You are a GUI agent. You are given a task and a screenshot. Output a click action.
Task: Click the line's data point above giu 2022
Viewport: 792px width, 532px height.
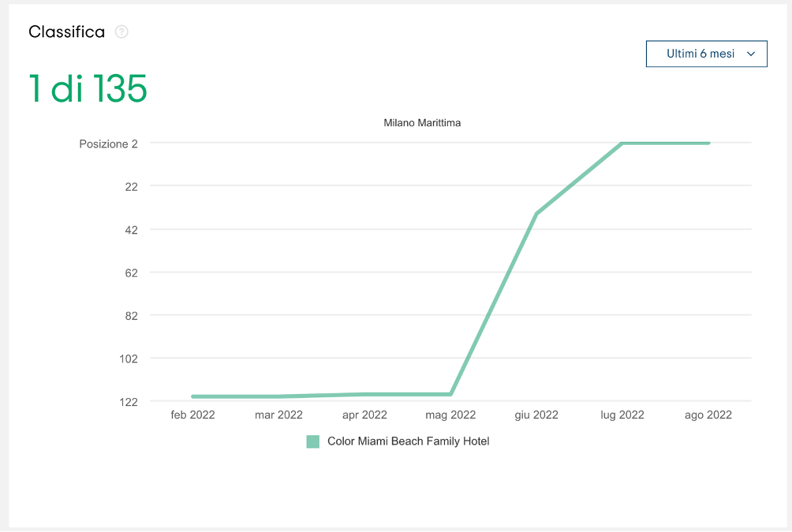click(x=536, y=214)
